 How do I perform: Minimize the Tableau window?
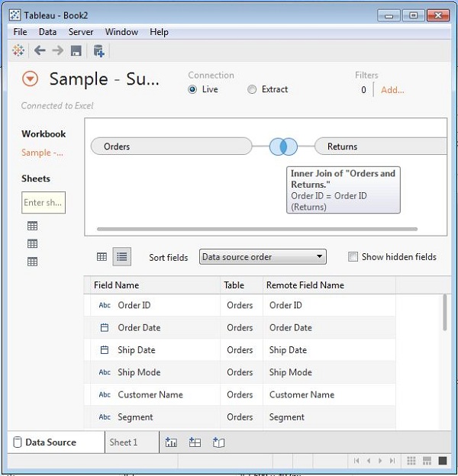click(389, 15)
